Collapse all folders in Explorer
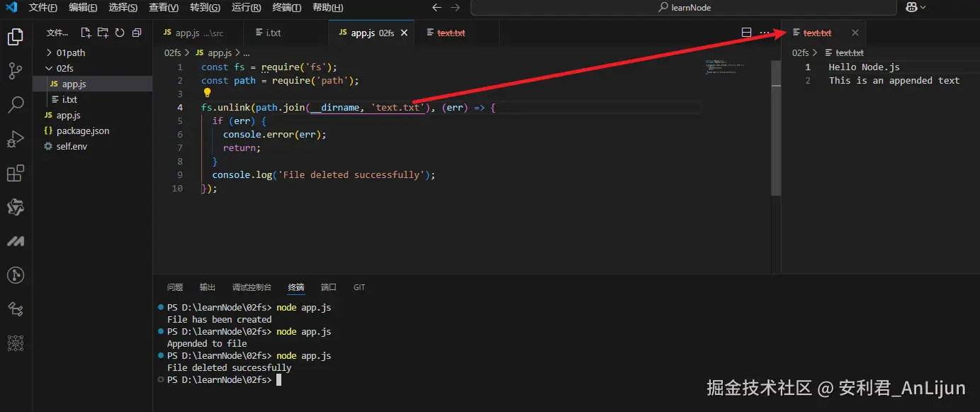The image size is (980, 412). (137, 33)
